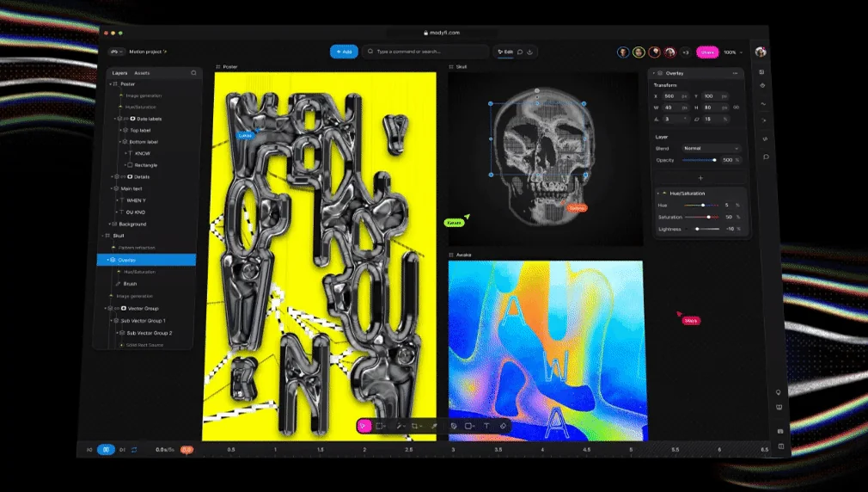The image size is (868, 492).
Task: Click the blue Add button
Action: click(x=344, y=52)
